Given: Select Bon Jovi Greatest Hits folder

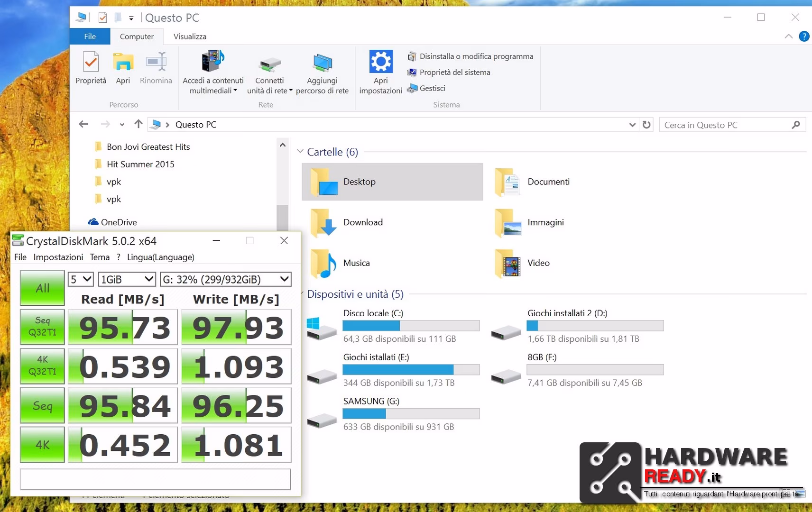Looking at the screenshot, I should [142, 147].
